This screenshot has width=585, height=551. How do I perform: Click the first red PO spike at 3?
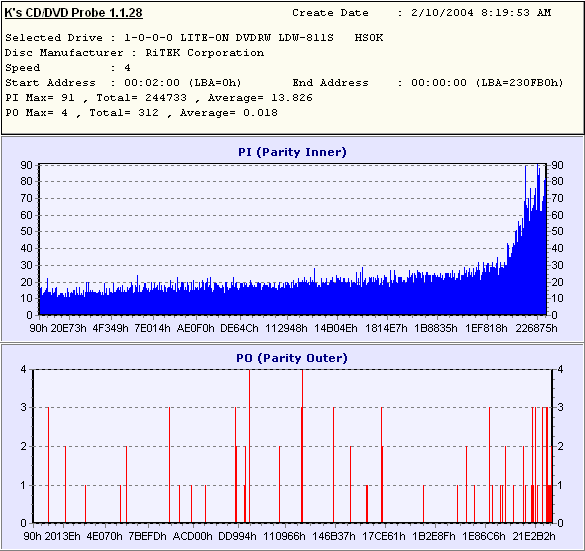tap(49, 465)
